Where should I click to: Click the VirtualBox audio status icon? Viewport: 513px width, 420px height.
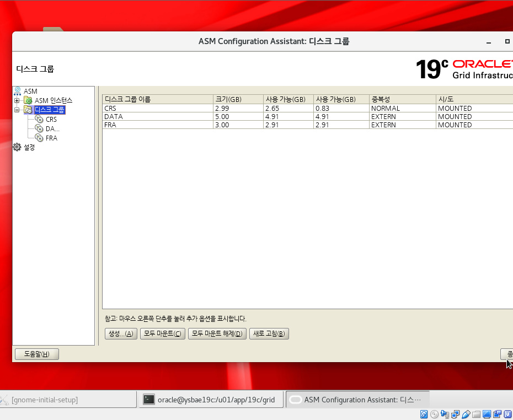click(445, 414)
